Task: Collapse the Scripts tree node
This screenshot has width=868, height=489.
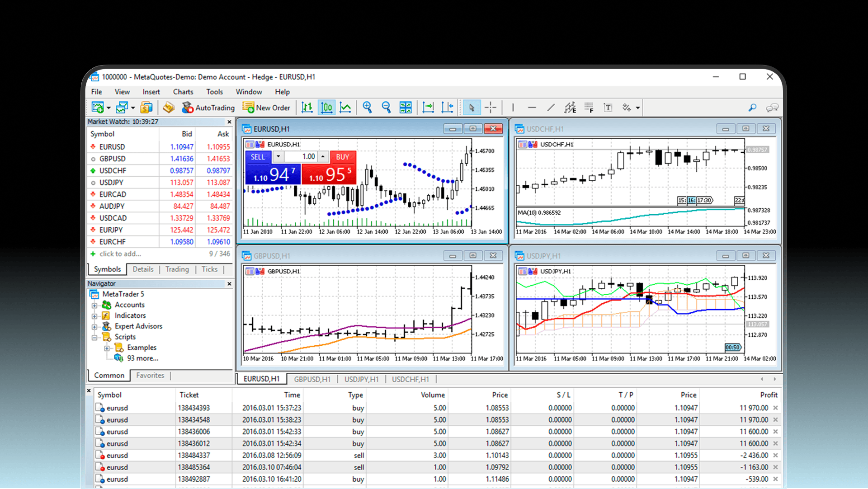Action: (94, 338)
